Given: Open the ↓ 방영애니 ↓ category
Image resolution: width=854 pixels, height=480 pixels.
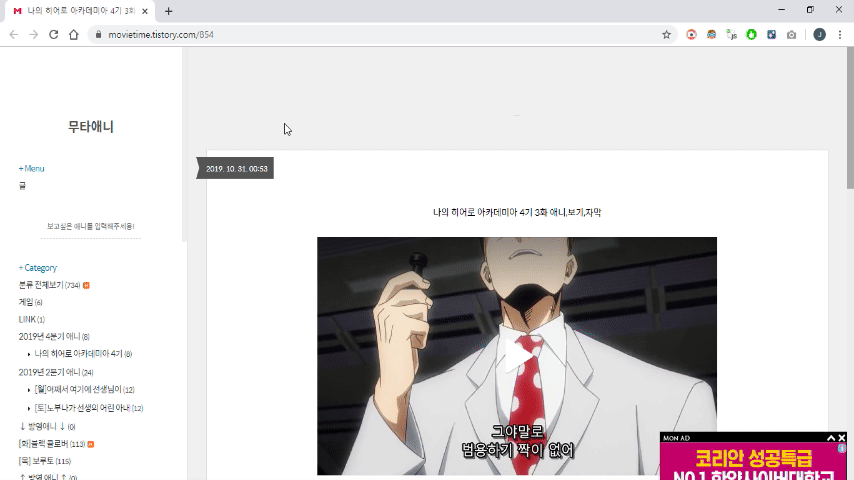Looking at the screenshot, I should (47, 426).
